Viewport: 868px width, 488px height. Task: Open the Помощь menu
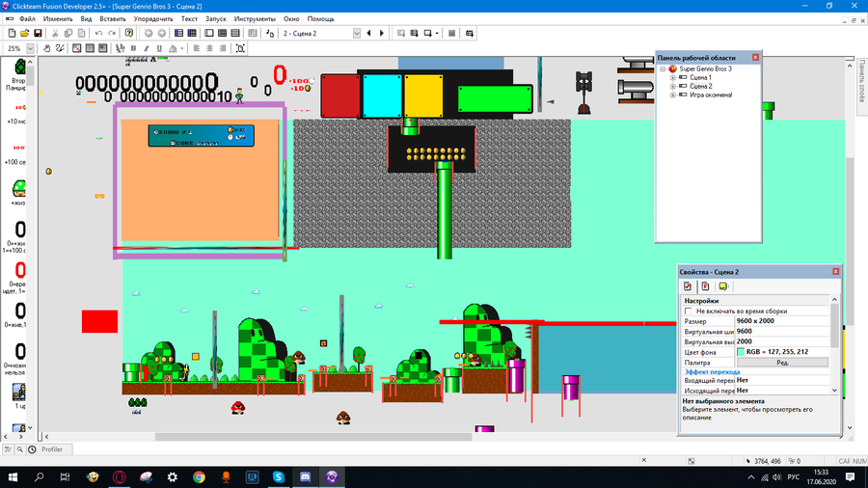pyautogui.click(x=320, y=19)
